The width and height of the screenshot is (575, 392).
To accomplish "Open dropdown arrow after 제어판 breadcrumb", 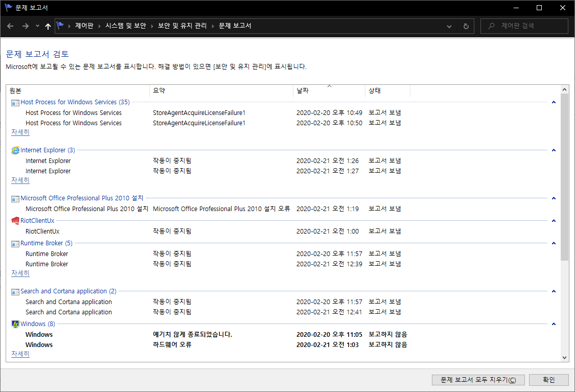I will coord(99,26).
